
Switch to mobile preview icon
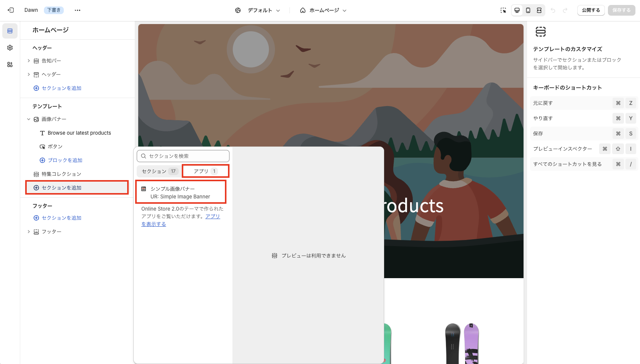pos(528,10)
